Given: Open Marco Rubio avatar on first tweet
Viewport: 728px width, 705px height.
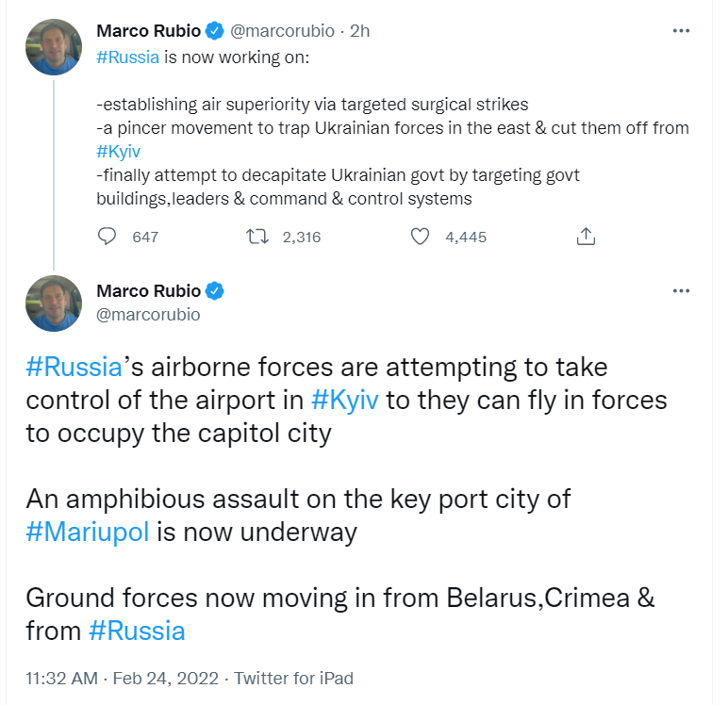Looking at the screenshot, I should (53, 46).
